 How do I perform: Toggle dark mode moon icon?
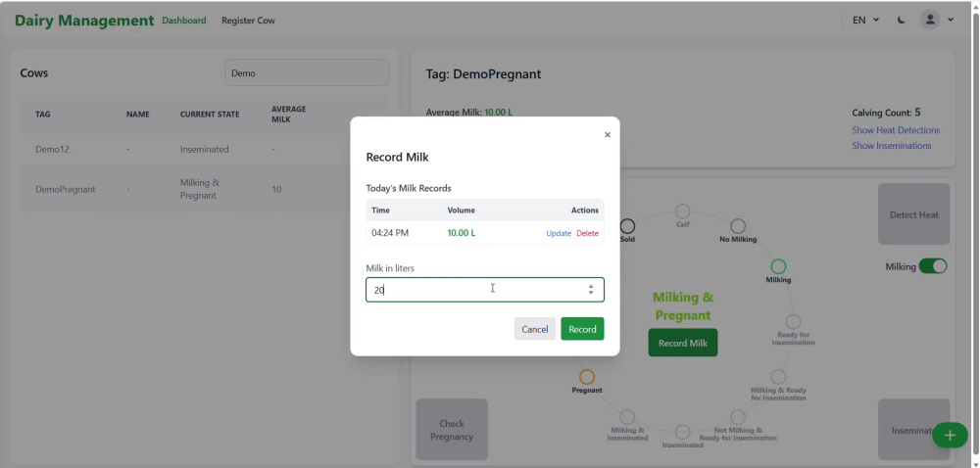[x=902, y=20]
